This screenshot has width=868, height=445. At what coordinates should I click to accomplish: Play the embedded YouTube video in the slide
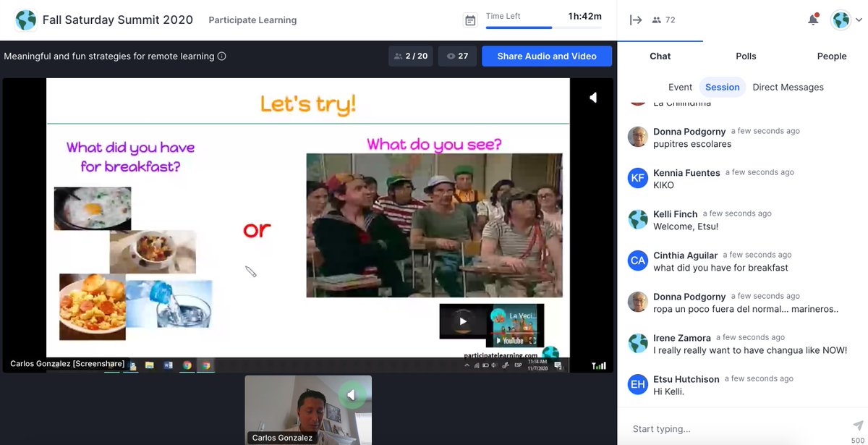tap(463, 322)
